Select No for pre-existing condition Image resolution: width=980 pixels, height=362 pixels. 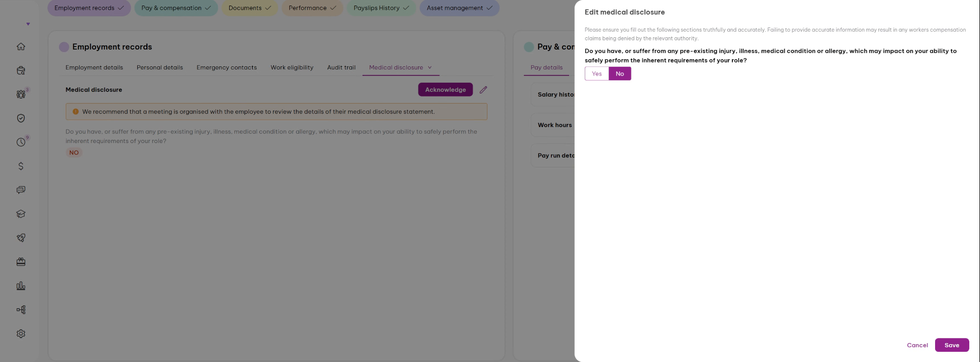620,74
